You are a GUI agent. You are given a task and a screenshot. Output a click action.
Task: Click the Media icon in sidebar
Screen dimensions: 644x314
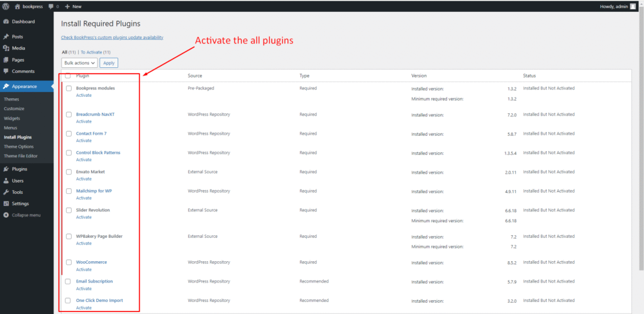[6, 48]
